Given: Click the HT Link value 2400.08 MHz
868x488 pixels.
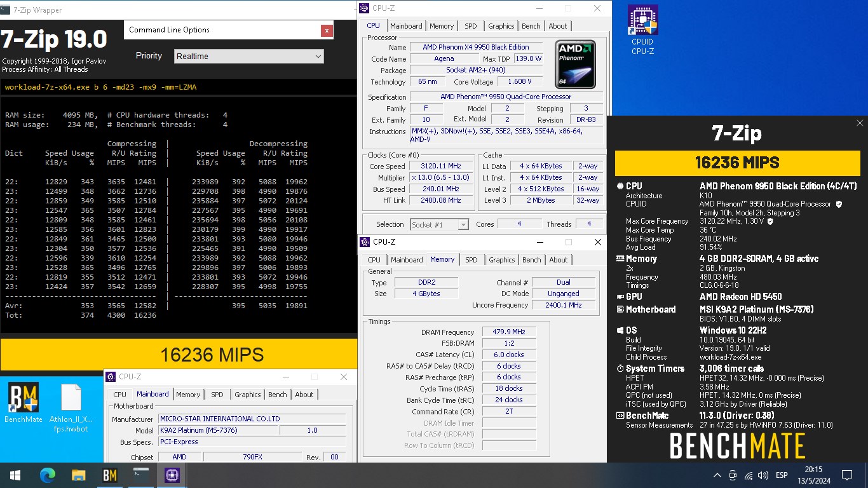Looking at the screenshot, I should point(442,201).
